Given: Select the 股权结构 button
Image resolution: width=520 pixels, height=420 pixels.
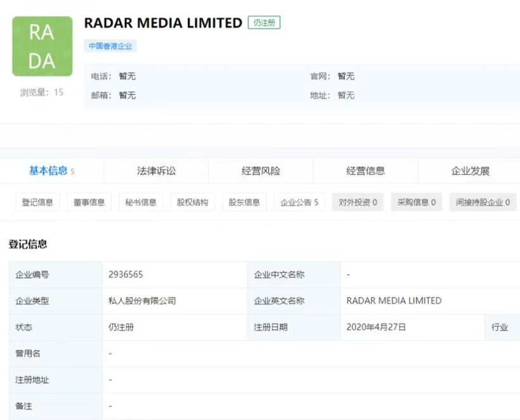Looking at the screenshot, I should 192,202.
